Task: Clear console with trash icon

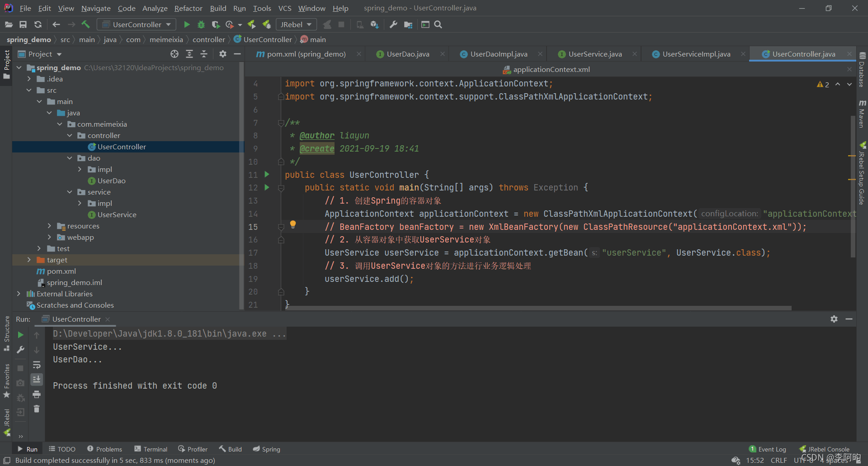Action: [37, 409]
